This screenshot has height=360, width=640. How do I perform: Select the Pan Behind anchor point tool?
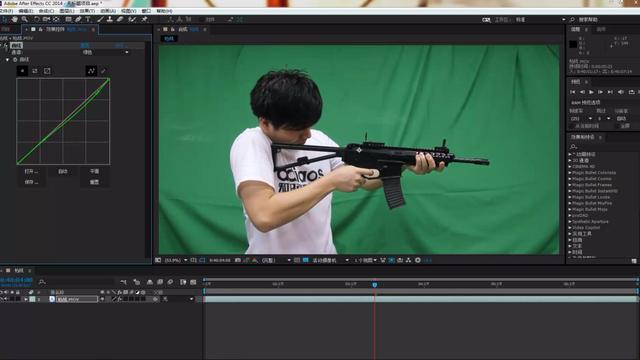pos(56,19)
